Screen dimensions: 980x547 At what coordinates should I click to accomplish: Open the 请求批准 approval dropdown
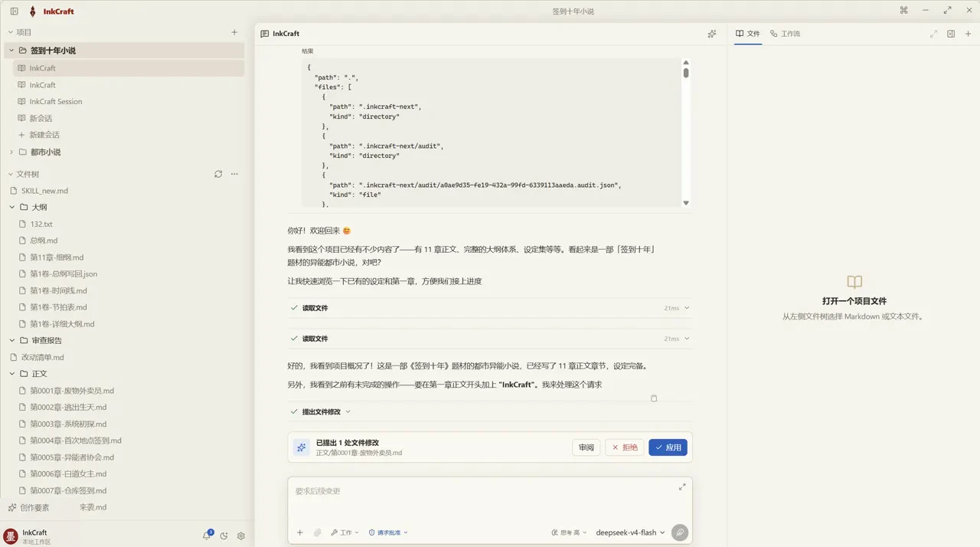(388, 532)
